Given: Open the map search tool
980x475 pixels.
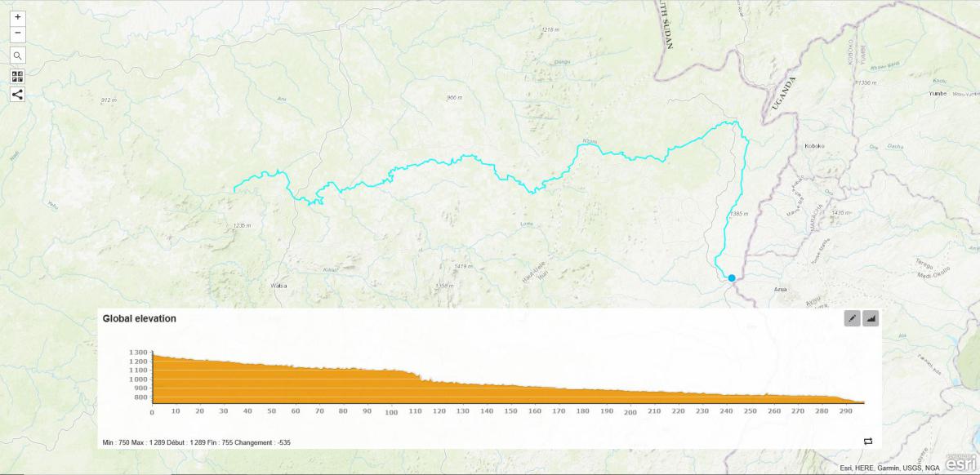Looking at the screenshot, I should tap(18, 55).
